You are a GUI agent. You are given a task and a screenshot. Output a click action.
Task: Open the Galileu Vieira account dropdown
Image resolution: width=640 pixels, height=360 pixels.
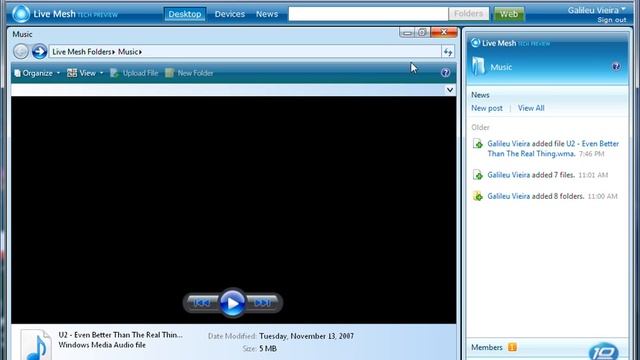(x=596, y=10)
